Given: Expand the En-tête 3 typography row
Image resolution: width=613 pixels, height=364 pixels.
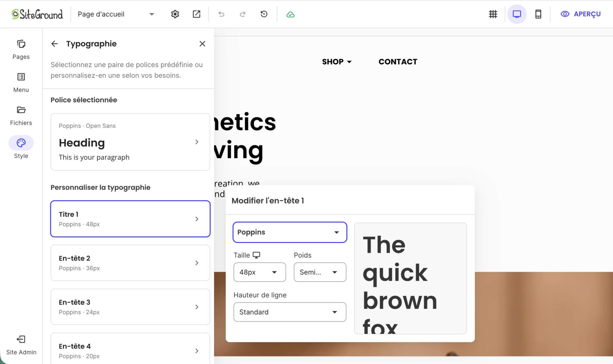Looking at the screenshot, I should [x=130, y=307].
